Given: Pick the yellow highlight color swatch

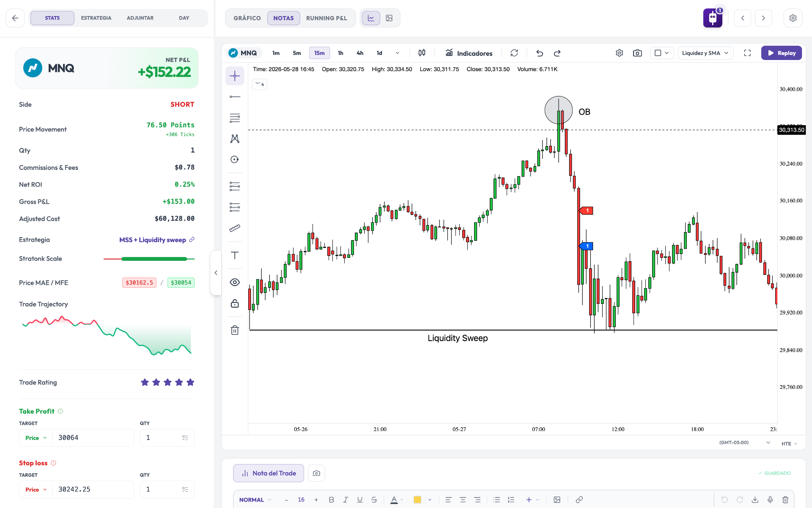Looking at the screenshot, I should pos(417,500).
